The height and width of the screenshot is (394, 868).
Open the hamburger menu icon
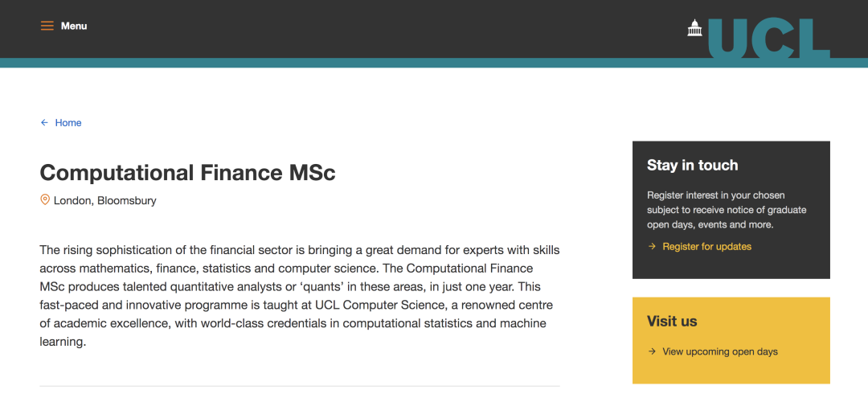47,26
